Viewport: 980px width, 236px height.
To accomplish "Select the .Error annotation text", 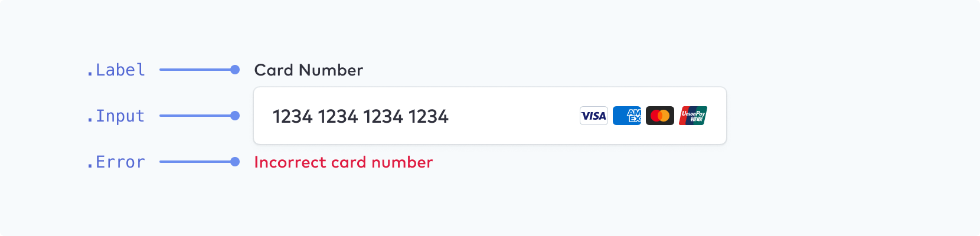I will 115,162.
